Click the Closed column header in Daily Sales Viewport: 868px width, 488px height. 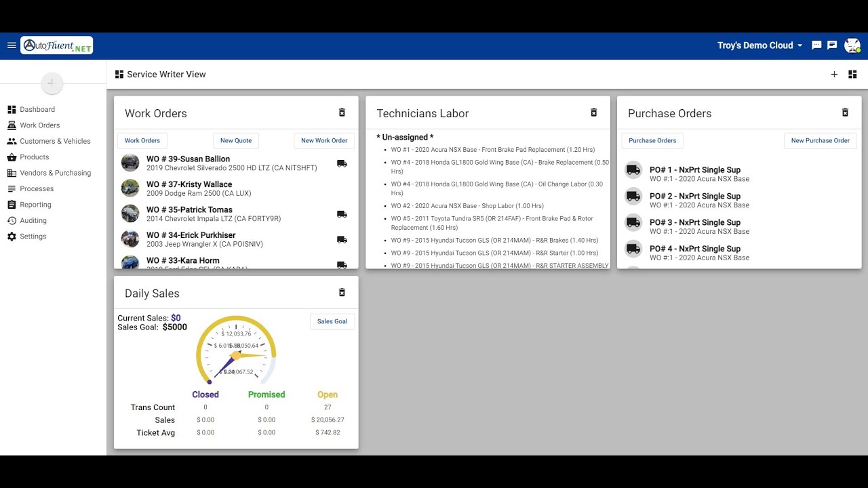pyautogui.click(x=205, y=394)
